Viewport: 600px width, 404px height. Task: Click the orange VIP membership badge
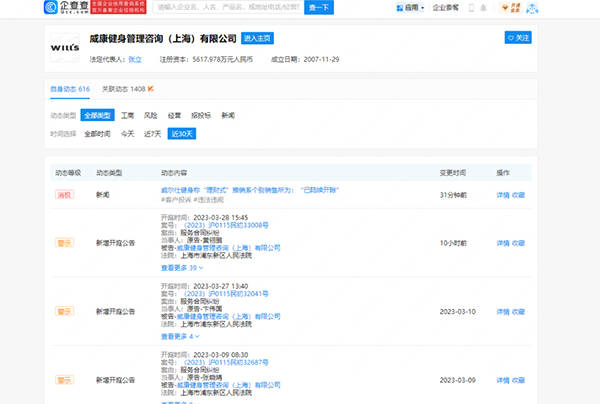[x=510, y=8]
